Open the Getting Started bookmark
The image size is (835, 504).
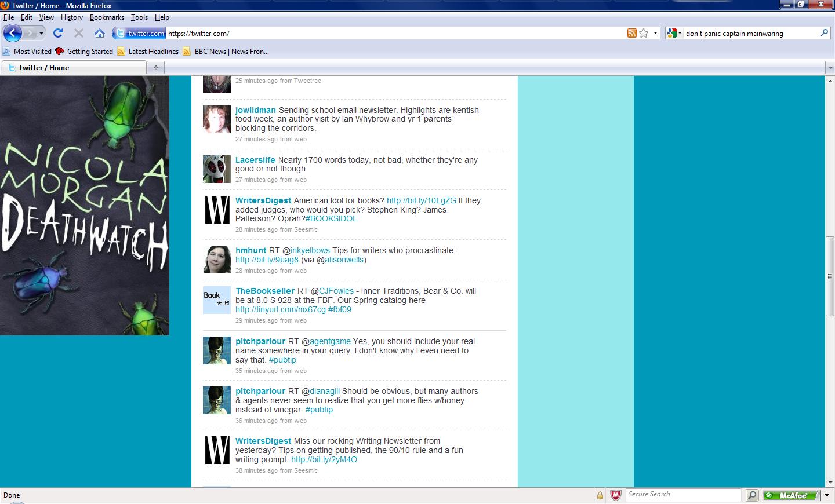coord(84,52)
